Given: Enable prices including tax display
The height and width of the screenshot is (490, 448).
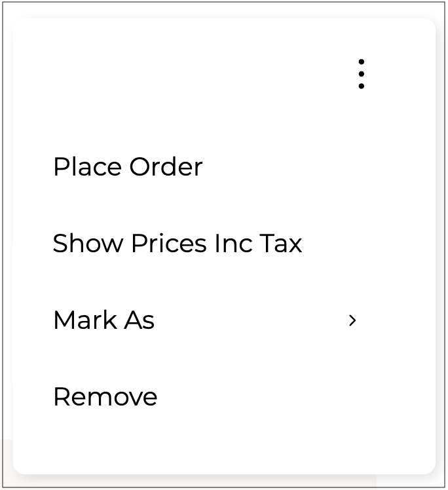Looking at the screenshot, I should click(x=177, y=244).
